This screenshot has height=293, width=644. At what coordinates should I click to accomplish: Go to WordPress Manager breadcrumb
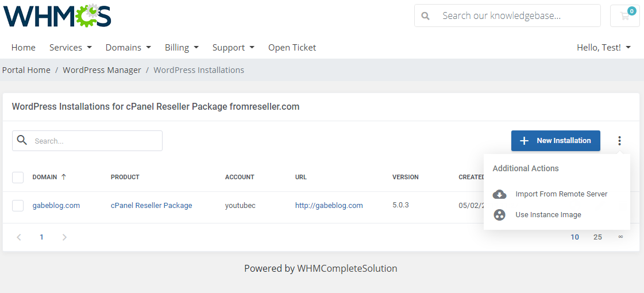102,70
